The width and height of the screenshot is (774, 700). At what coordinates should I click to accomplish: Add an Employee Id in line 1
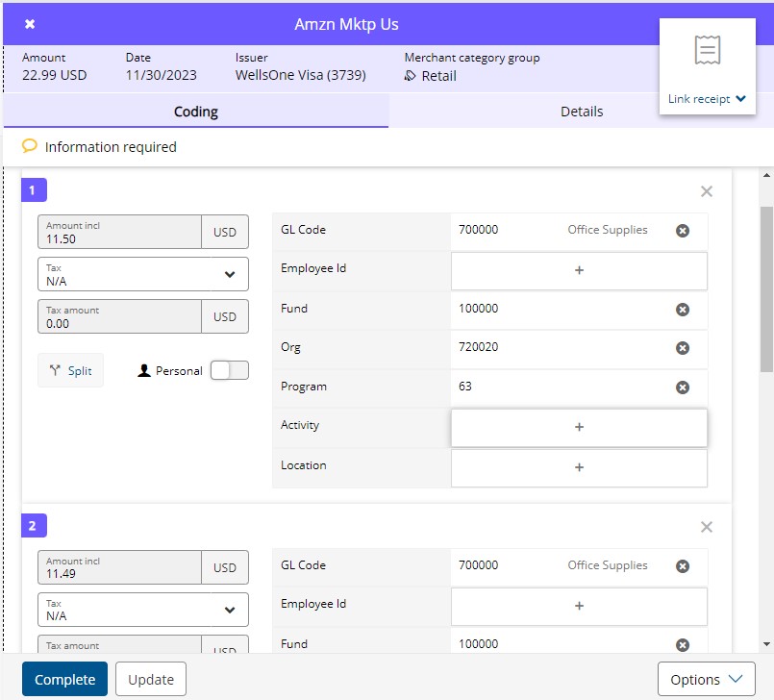(x=579, y=271)
